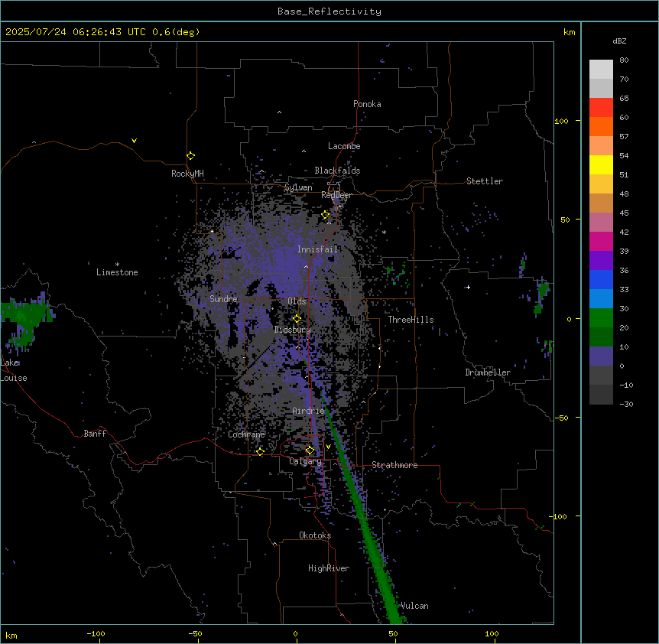Click the Didsbury city label

292,330
